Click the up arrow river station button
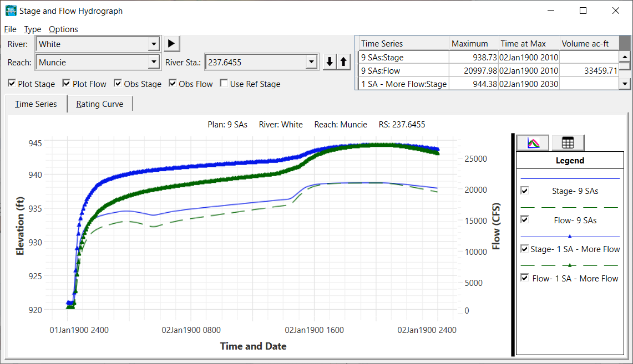Viewport: 633px width, 364px height. coord(343,62)
